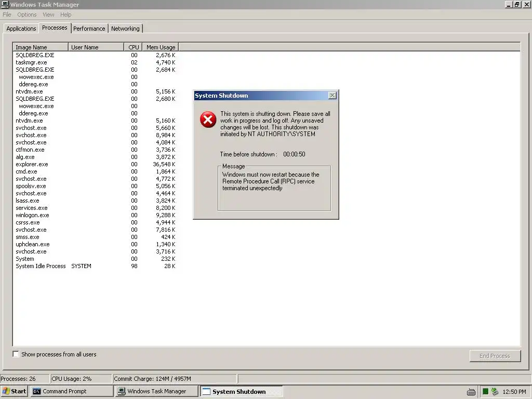This screenshot has width=532, height=399.
Task: Click the Commit Charge status entry
Action: tap(175, 379)
